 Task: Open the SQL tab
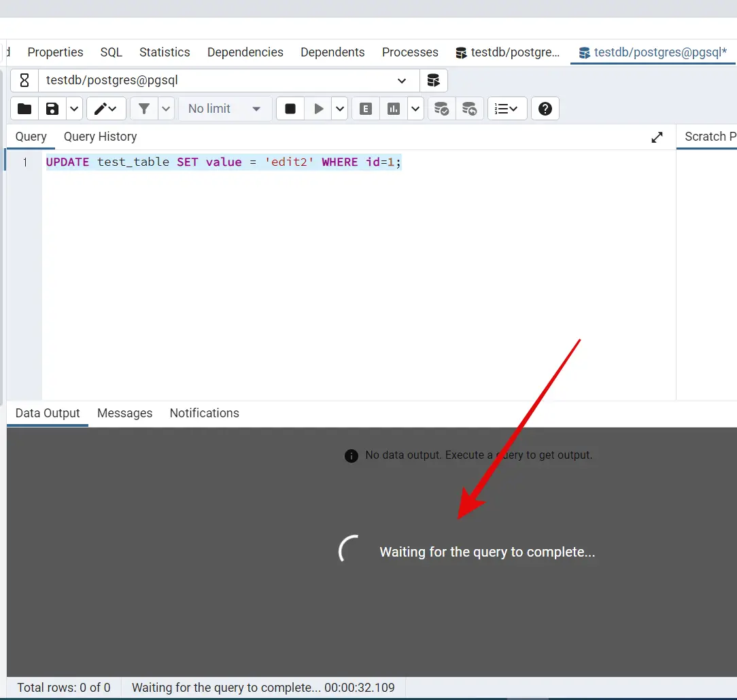pyautogui.click(x=111, y=52)
